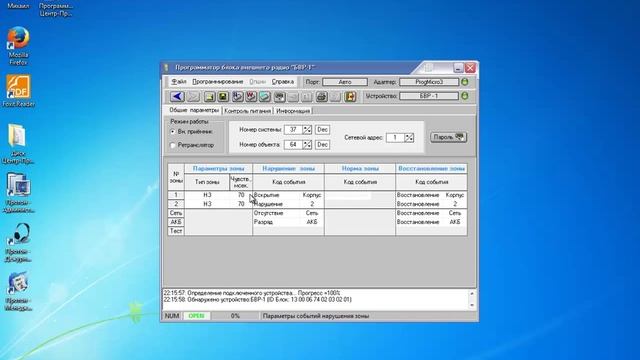Switch to the Общие параметры tab

point(194,110)
